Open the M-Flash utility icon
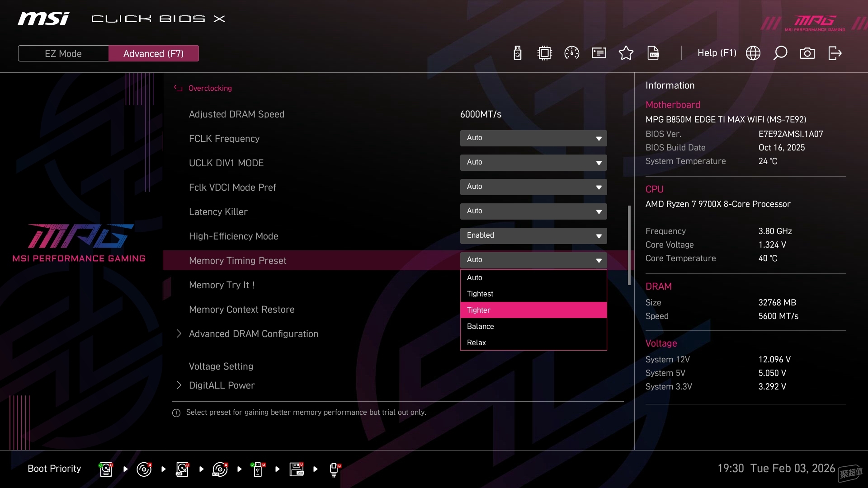 tap(517, 53)
